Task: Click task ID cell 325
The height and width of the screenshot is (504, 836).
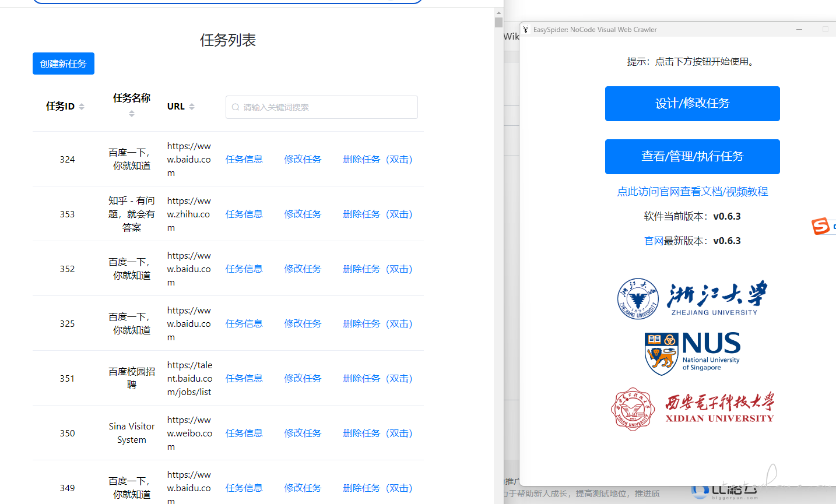Action: (67, 323)
